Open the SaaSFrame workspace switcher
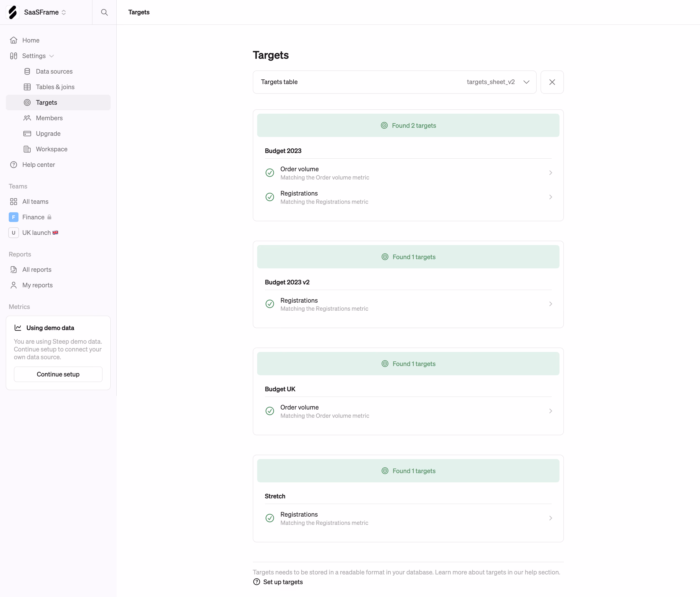 (45, 12)
